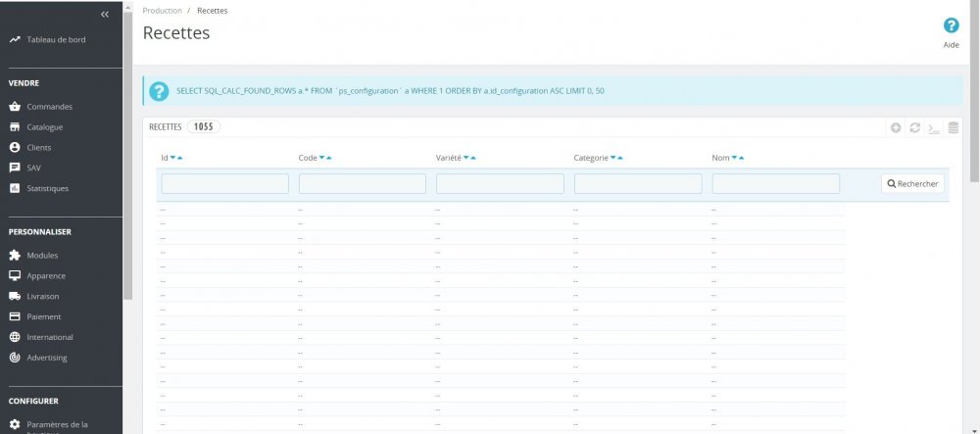Click the Advertising target icon
Image resolution: width=980 pixels, height=434 pixels.
15,358
